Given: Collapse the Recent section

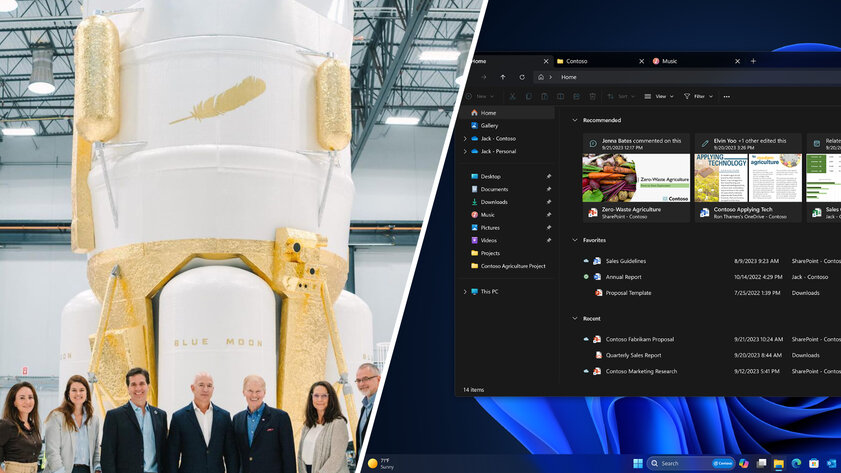Looking at the screenshot, I should (575, 319).
